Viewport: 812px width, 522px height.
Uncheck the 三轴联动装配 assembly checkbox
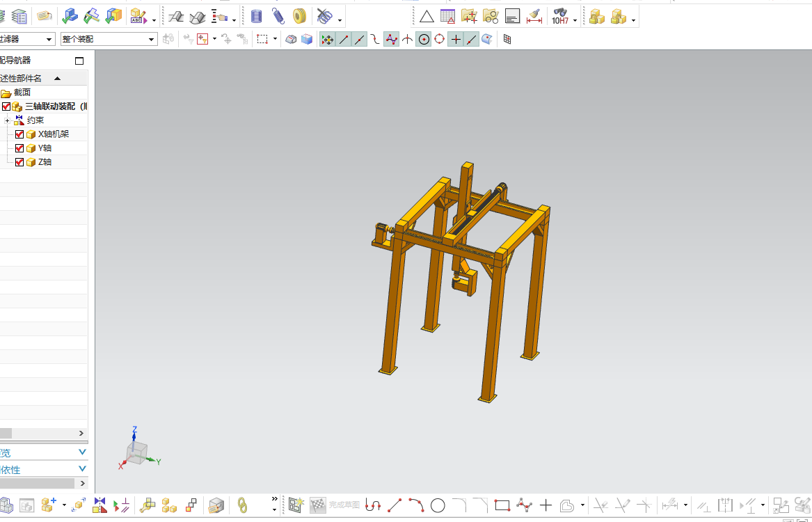[x=6, y=106]
